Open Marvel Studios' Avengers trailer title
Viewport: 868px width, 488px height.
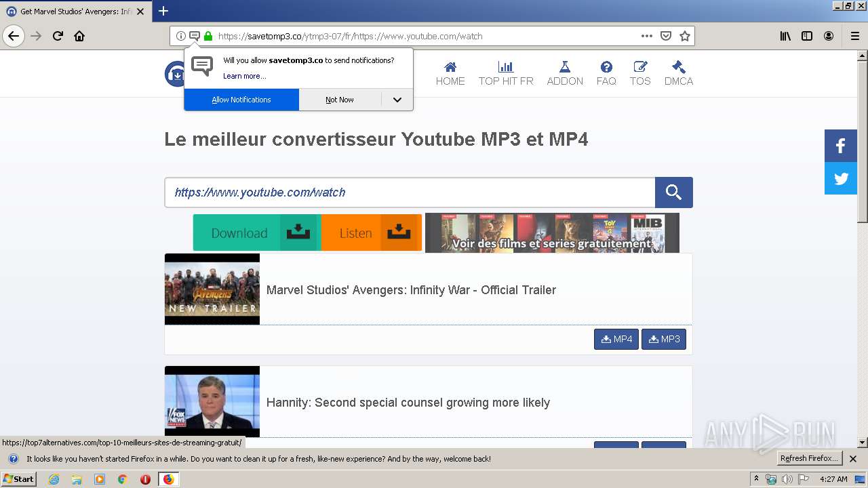tap(411, 290)
